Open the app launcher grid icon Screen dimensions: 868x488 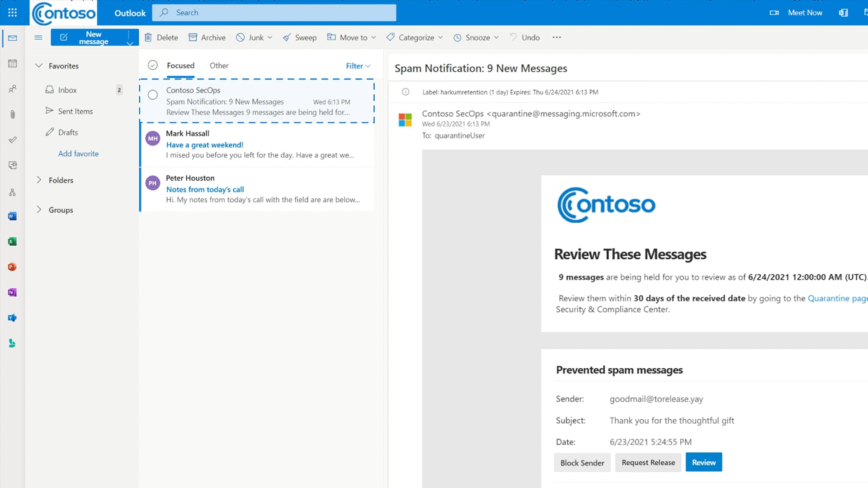(12, 13)
